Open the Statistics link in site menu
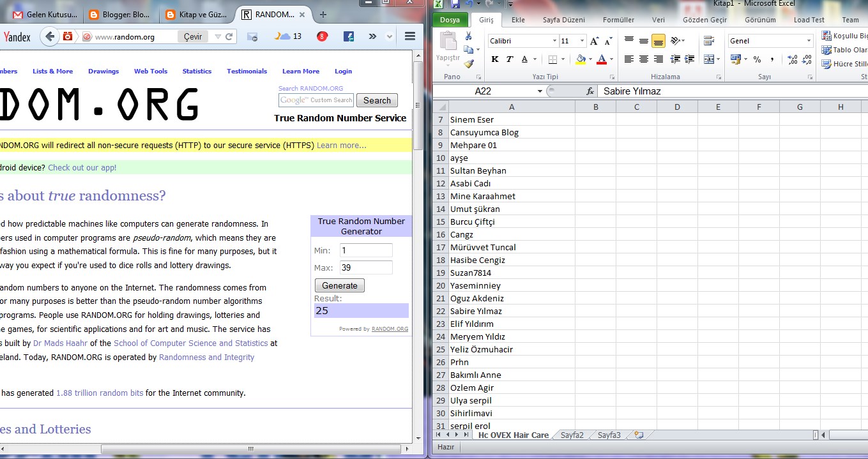This screenshot has height=459, width=868. pos(197,71)
